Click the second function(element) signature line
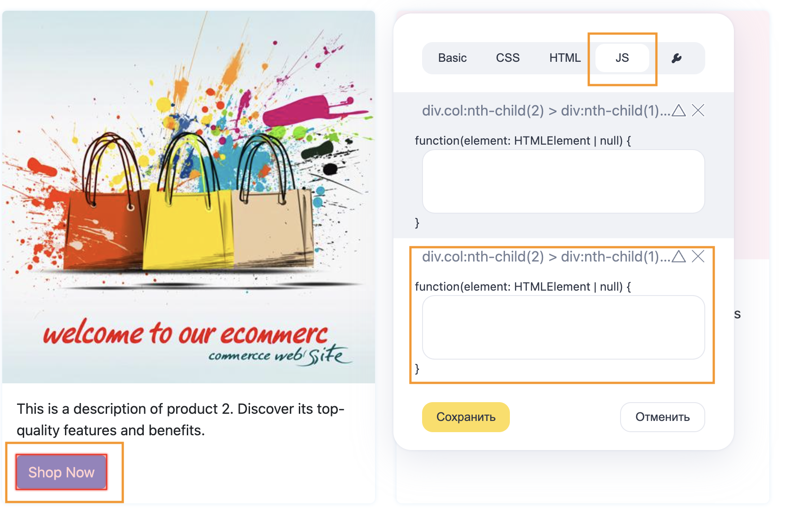The width and height of the screenshot is (785, 532). (x=522, y=287)
